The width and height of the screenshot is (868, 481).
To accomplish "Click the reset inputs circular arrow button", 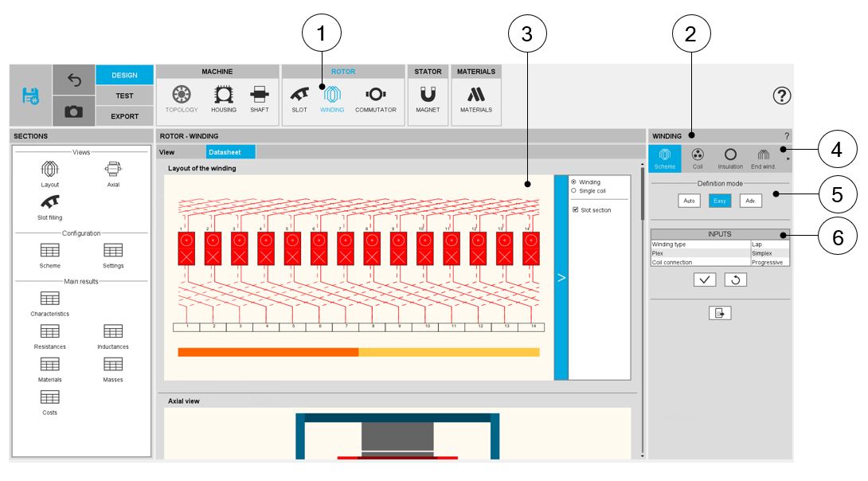I will click(736, 280).
